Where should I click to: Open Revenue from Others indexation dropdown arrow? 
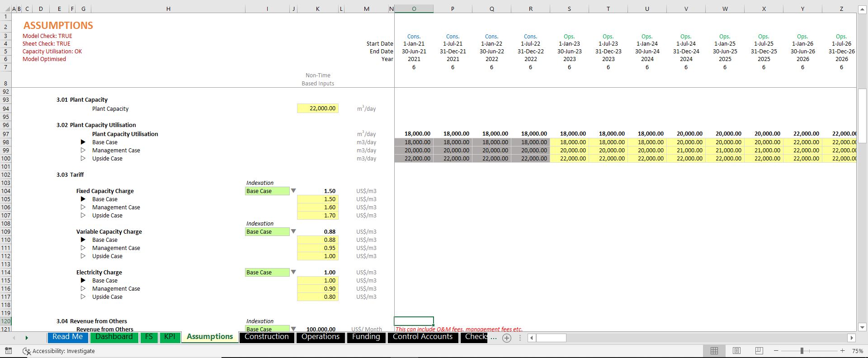point(293,329)
